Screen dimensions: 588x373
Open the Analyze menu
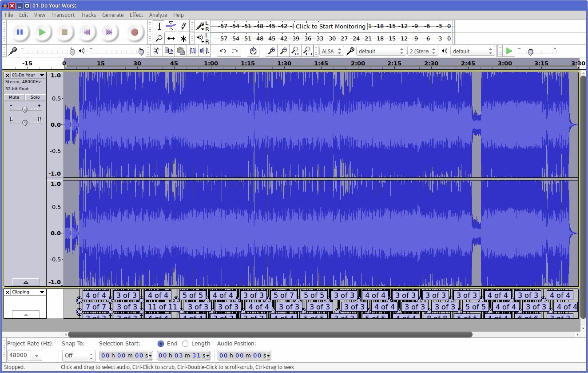158,15
